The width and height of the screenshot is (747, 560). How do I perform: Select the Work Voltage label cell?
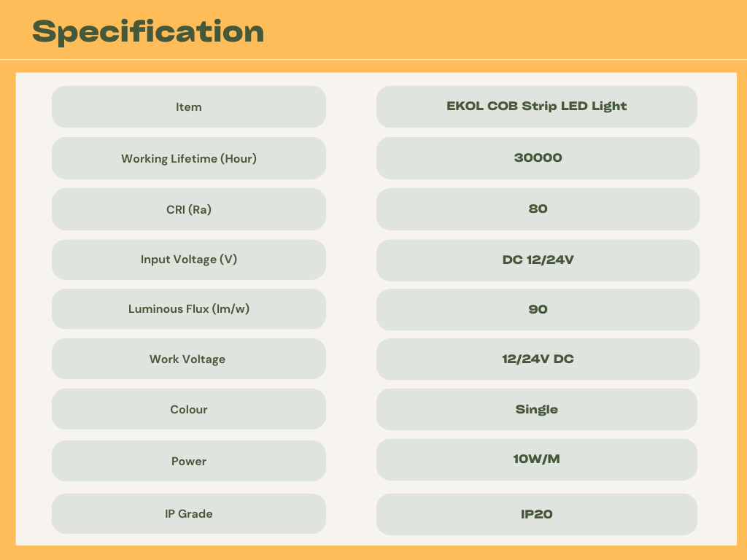point(189,359)
